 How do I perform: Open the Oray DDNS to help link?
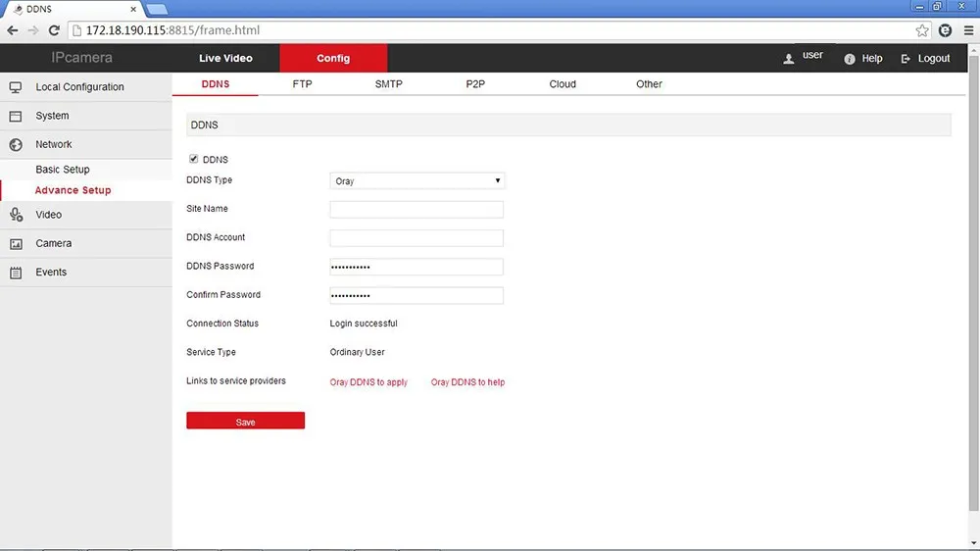pos(467,382)
